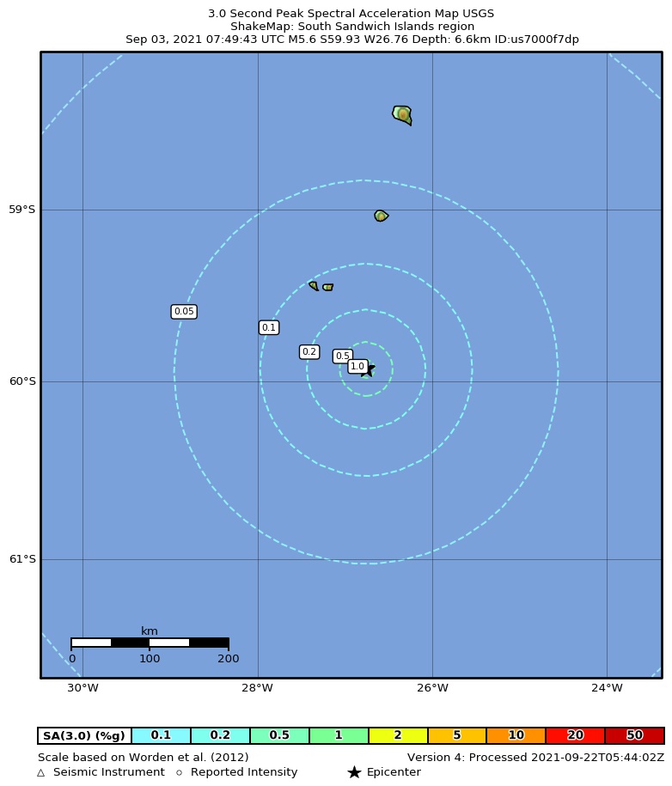
Task: Pick the orange 10 legend swatch
Action: [516, 735]
